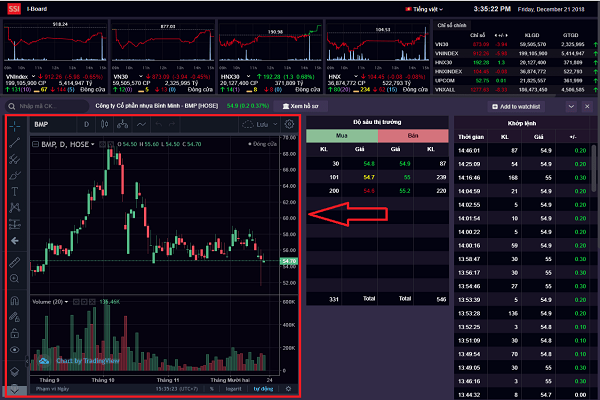Collapse the stock detail panel chevron
The width and height of the screenshot is (600, 400).
[571, 105]
